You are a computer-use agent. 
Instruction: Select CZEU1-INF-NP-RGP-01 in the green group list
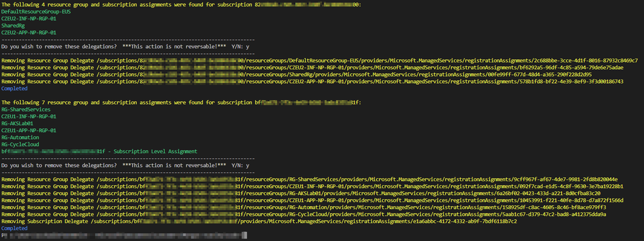coord(29,116)
